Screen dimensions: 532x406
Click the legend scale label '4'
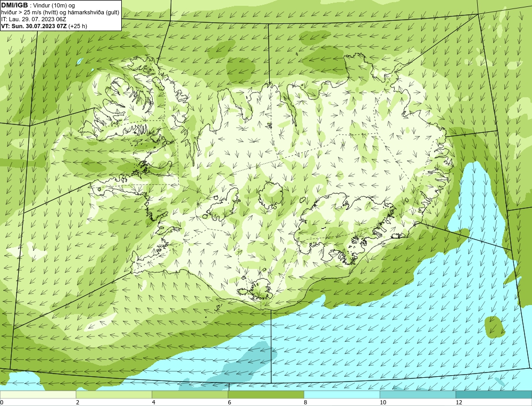tap(154, 402)
